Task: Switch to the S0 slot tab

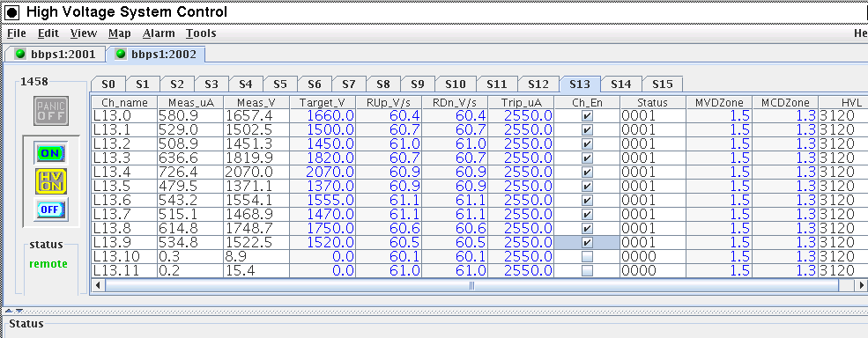Action: [108, 84]
